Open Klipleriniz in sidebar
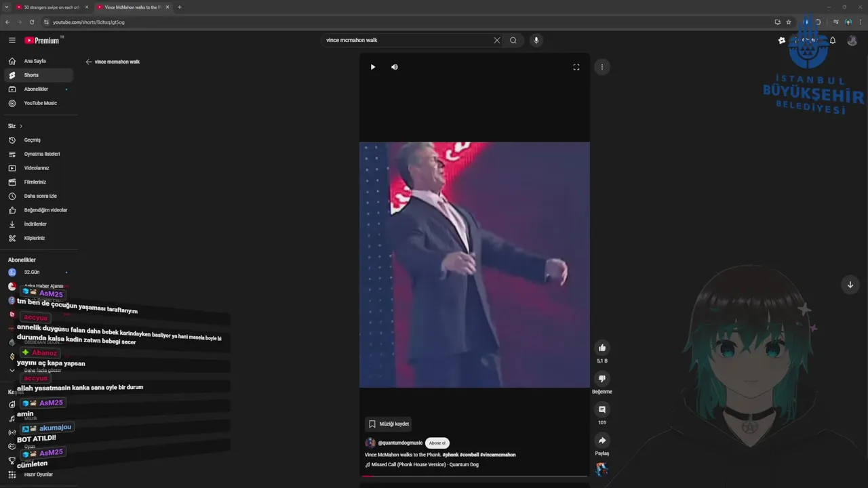Viewport: 868px width, 488px height. tap(39, 238)
